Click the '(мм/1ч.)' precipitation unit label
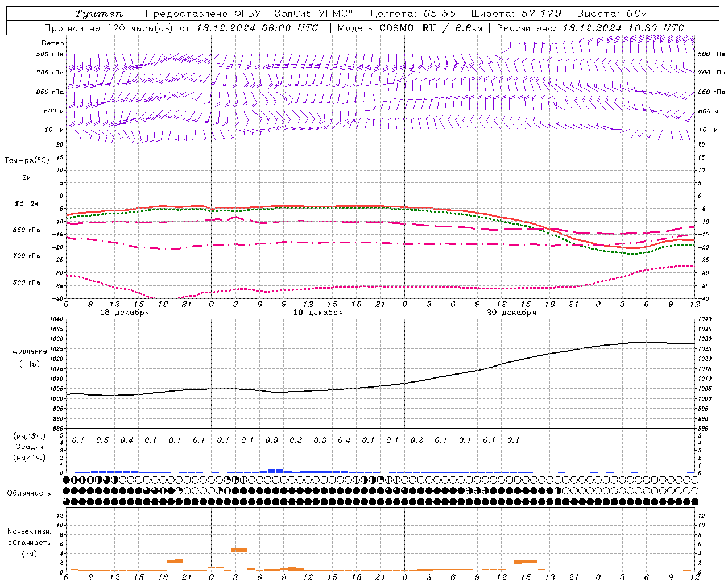Image resolution: width=728 pixels, height=582 pixels. click(x=30, y=458)
